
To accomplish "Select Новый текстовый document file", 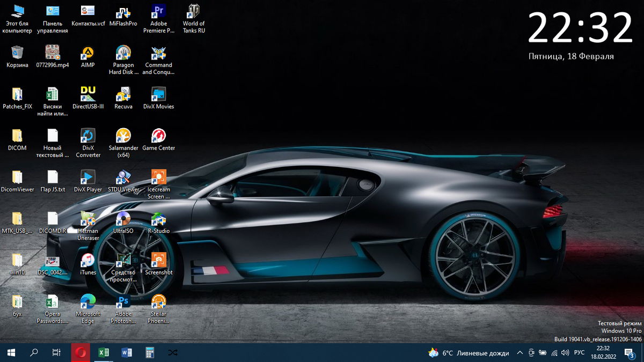I will [x=53, y=143].
